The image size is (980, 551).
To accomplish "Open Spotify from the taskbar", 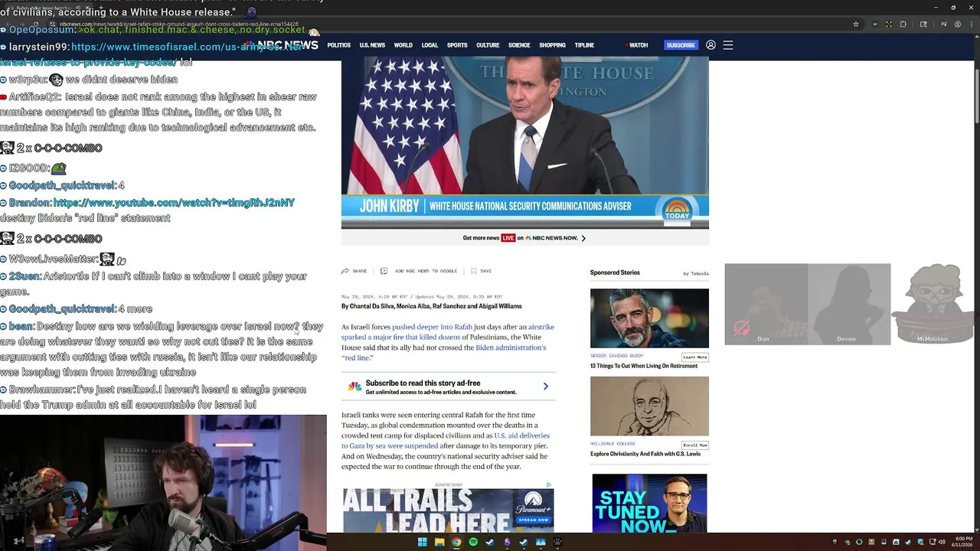I will click(x=473, y=543).
